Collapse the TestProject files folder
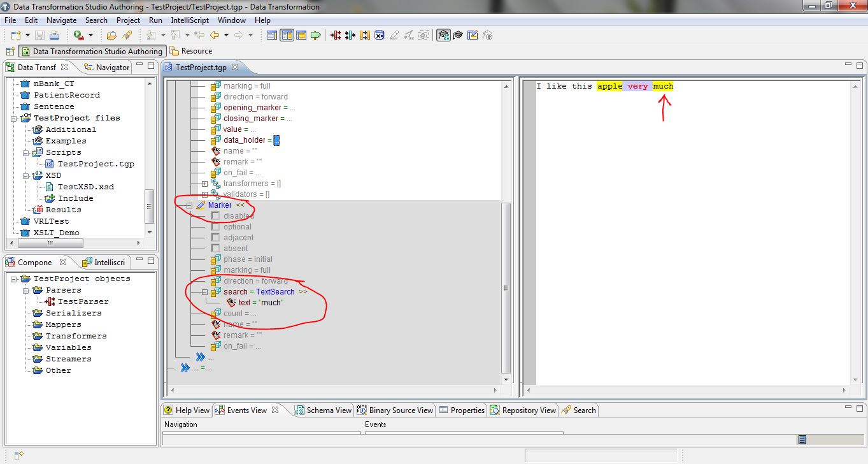Image resolution: width=868 pixels, height=464 pixels. pos(14,118)
